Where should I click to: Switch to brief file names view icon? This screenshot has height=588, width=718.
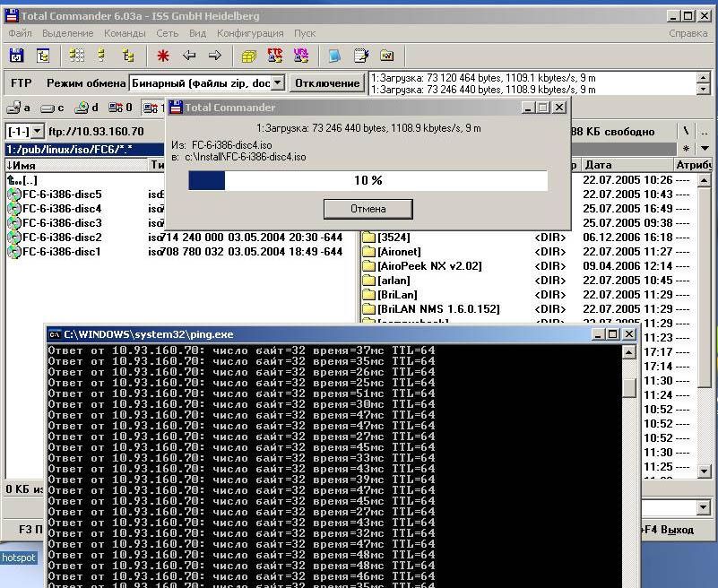[76, 56]
